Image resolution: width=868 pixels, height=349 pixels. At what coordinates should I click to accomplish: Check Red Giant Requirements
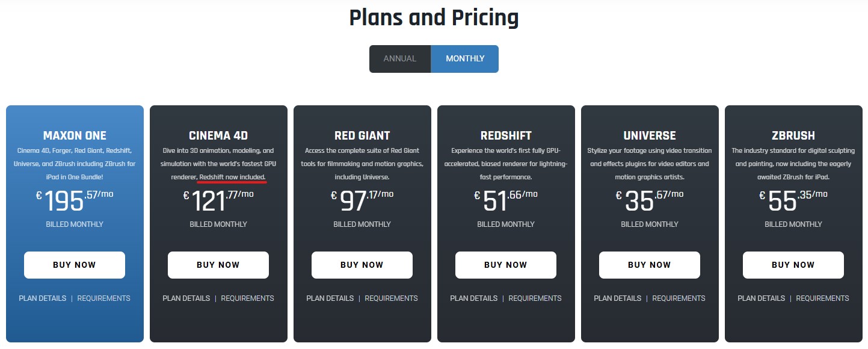[392, 298]
